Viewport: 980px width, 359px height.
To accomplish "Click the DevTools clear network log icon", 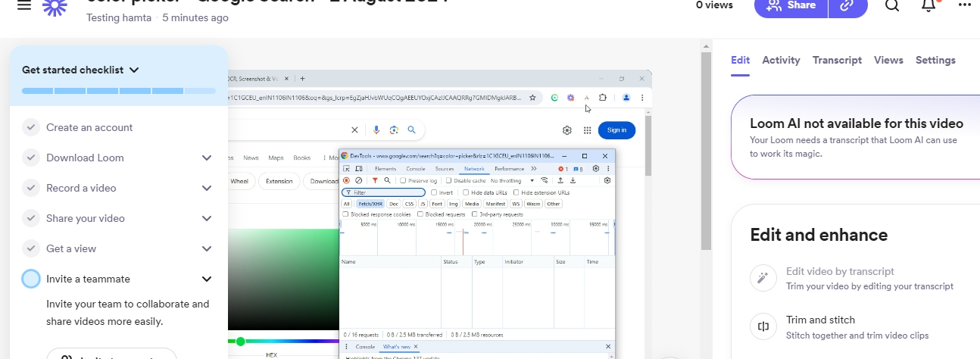I will pyautogui.click(x=358, y=181).
